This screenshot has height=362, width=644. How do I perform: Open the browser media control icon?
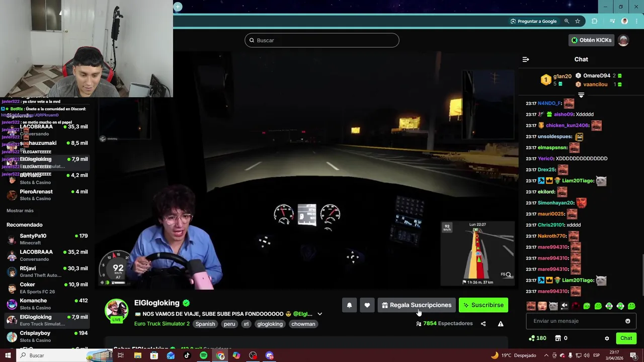click(x=612, y=21)
